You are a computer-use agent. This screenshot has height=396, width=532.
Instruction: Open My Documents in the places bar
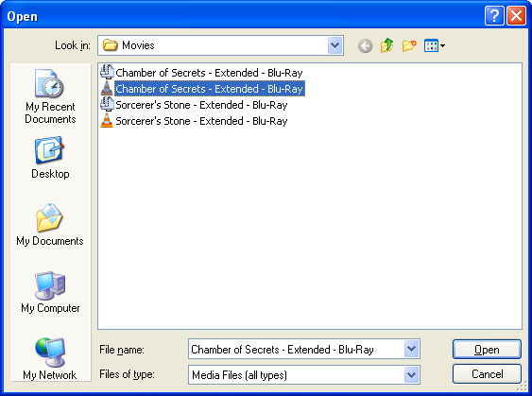tap(50, 224)
